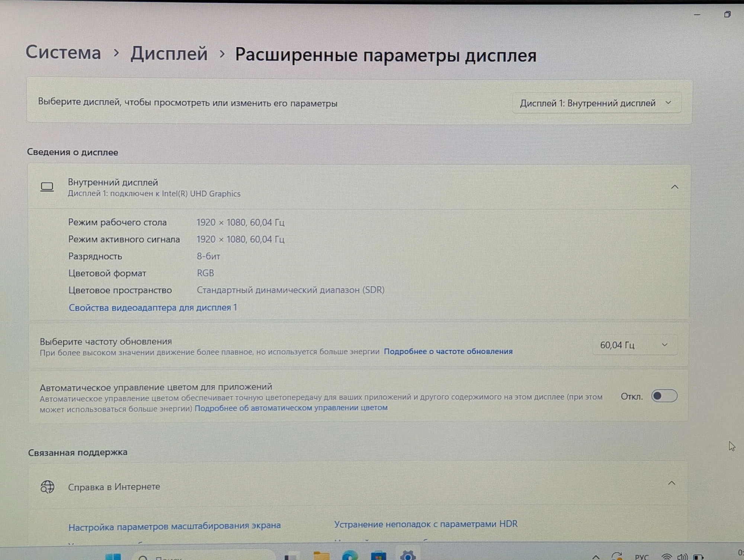Show hidden tray icons chevron

click(x=596, y=557)
